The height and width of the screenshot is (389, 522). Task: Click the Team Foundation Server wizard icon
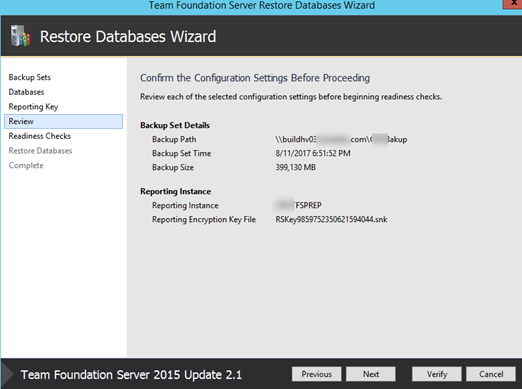20,36
